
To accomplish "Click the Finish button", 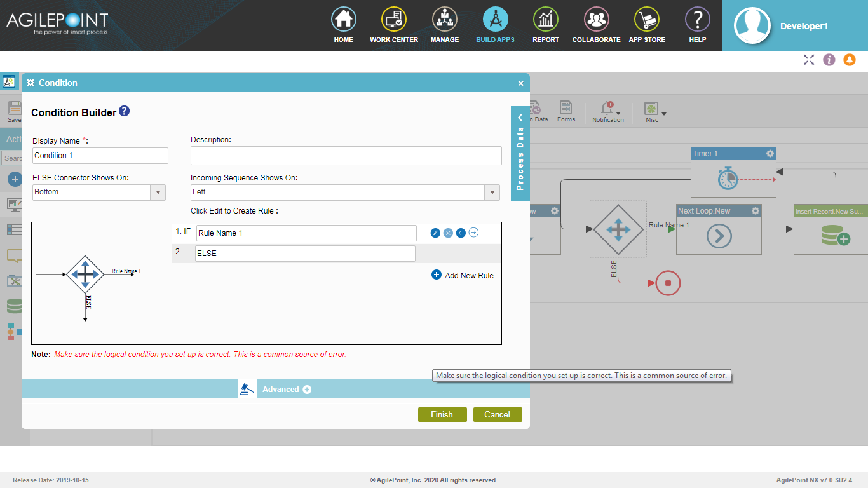I will 442,414.
